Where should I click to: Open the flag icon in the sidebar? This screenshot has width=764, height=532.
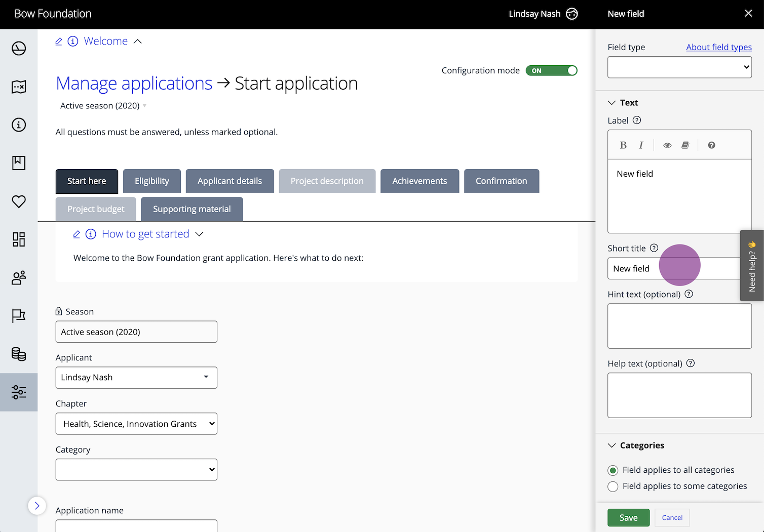click(x=19, y=315)
